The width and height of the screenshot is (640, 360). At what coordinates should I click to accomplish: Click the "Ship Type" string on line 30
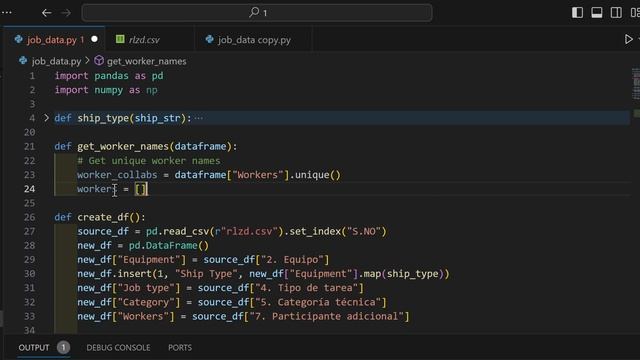[207, 274]
